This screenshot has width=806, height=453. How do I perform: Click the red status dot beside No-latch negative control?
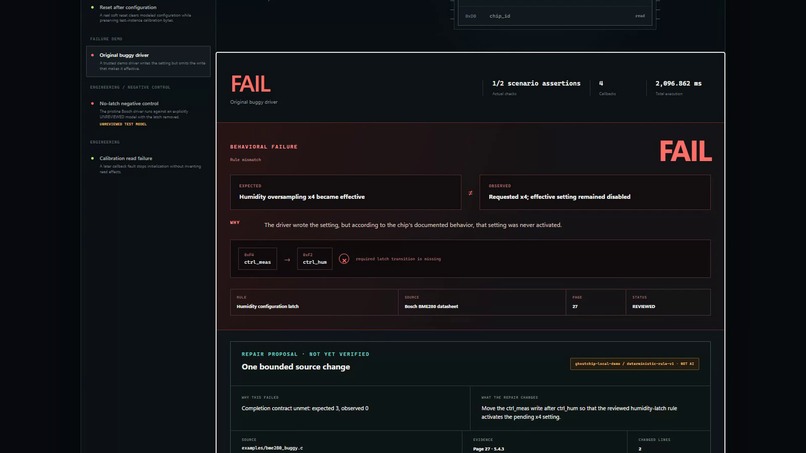pyautogui.click(x=93, y=103)
